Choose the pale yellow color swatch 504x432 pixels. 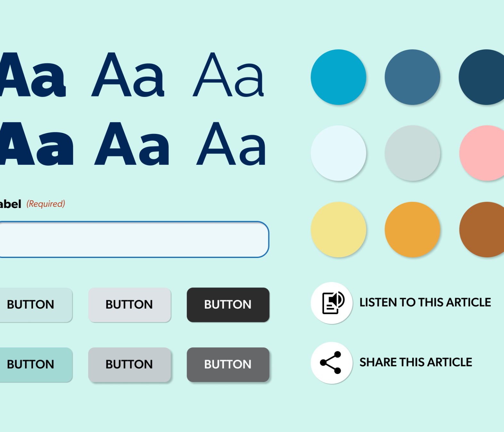338,229
